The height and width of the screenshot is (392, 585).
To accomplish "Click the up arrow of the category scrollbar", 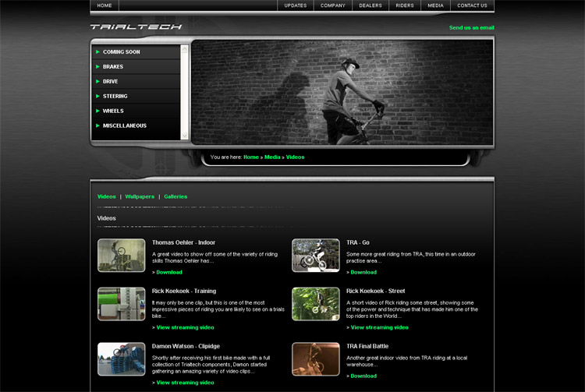I will click(184, 49).
